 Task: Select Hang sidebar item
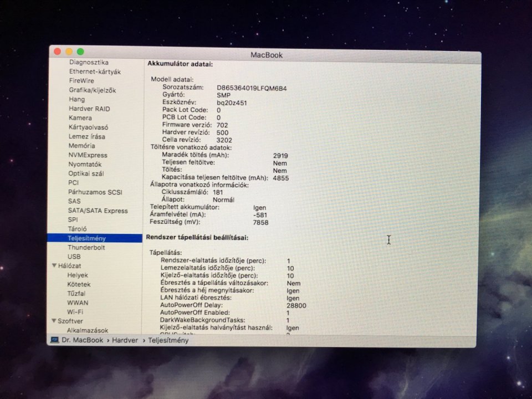click(76, 99)
